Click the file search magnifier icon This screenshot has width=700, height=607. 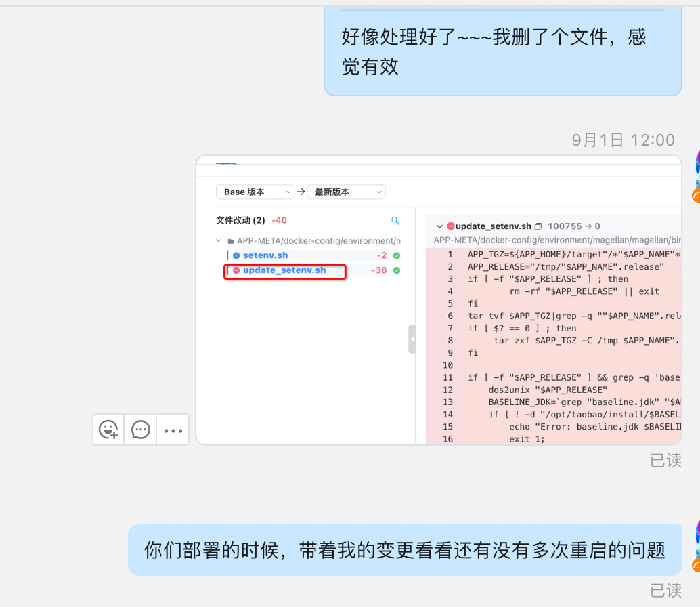click(x=395, y=221)
